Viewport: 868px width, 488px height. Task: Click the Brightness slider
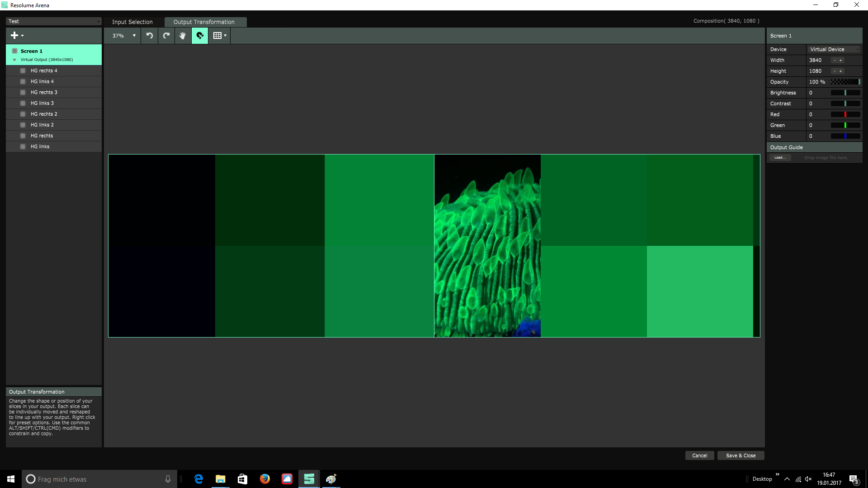coord(845,93)
